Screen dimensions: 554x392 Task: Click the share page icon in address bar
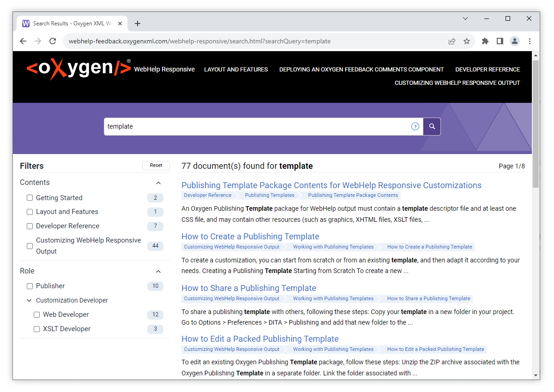[452, 41]
